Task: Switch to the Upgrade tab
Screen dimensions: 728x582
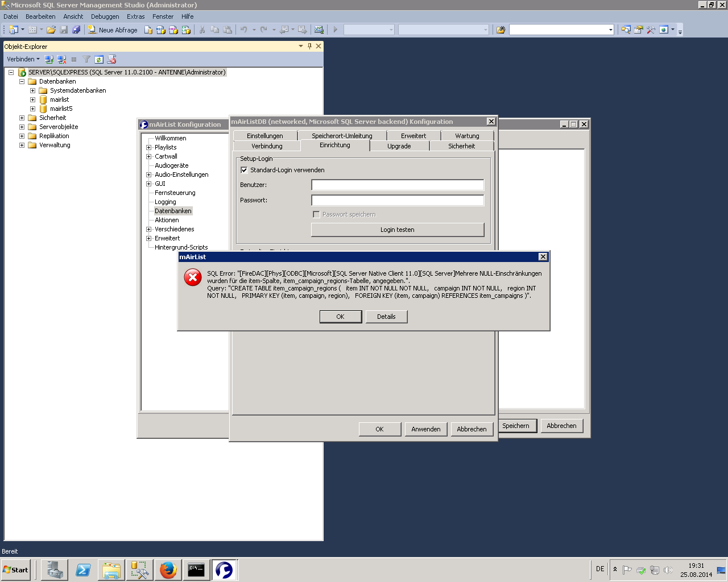Action: tap(399, 146)
